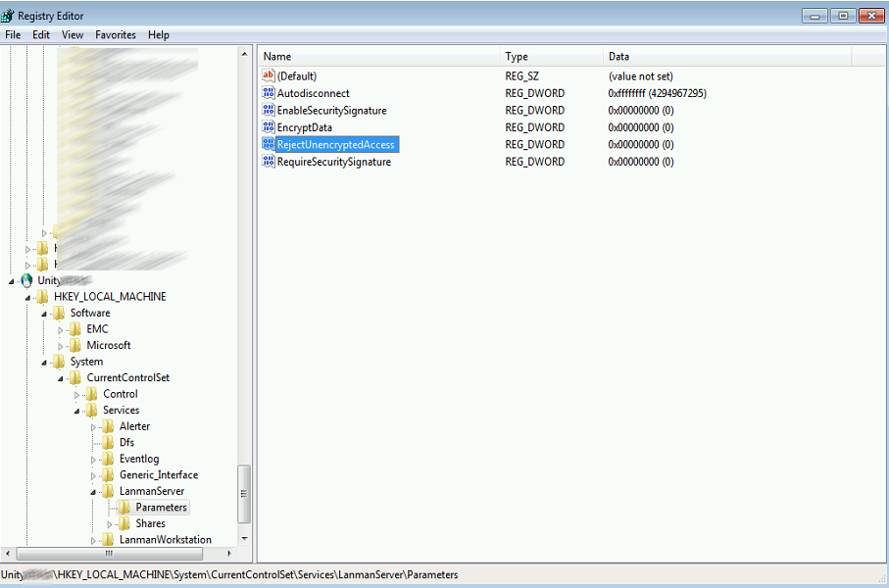Collapse the Services key

(x=77, y=411)
